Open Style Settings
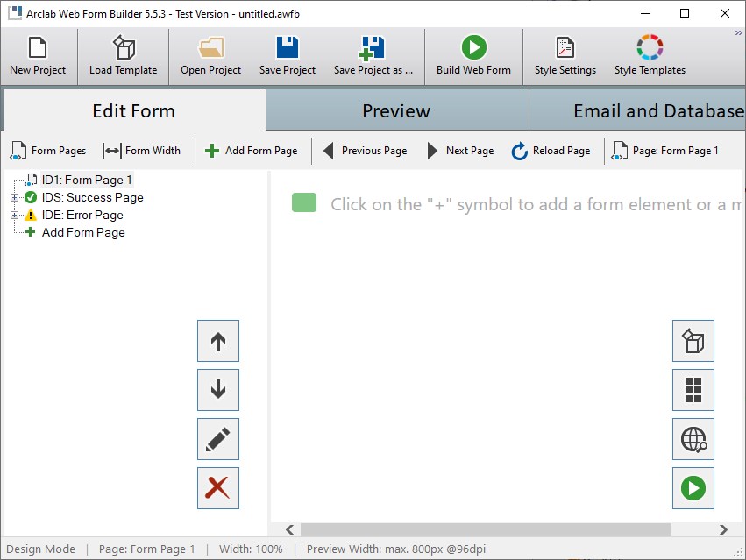 (565, 54)
